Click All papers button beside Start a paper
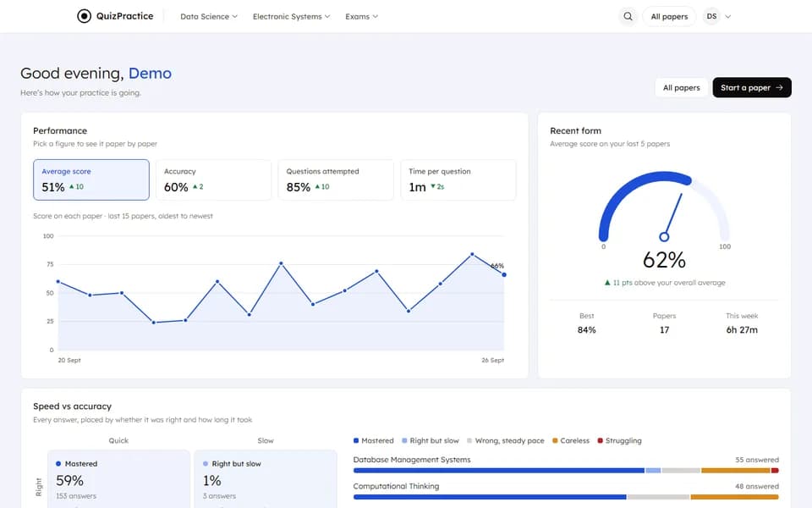The height and width of the screenshot is (508, 812). click(x=681, y=87)
